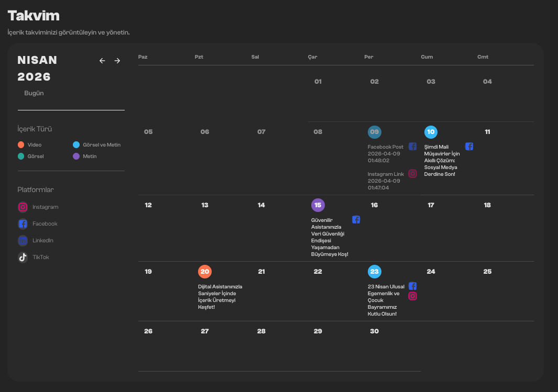The width and height of the screenshot is (558, 392).
Task: Select the Facebook platform icon in sidebar
Action: coord(23,223)
